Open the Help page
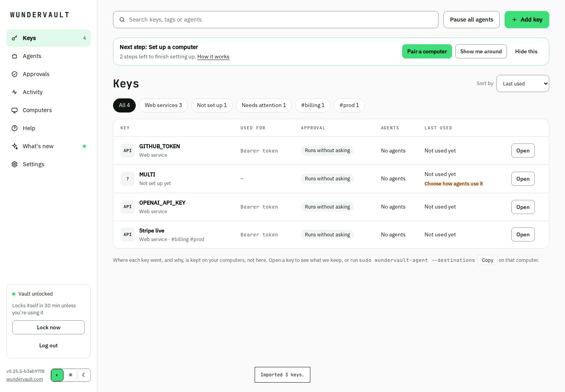565x392 pixels. (x=48, y=128)
